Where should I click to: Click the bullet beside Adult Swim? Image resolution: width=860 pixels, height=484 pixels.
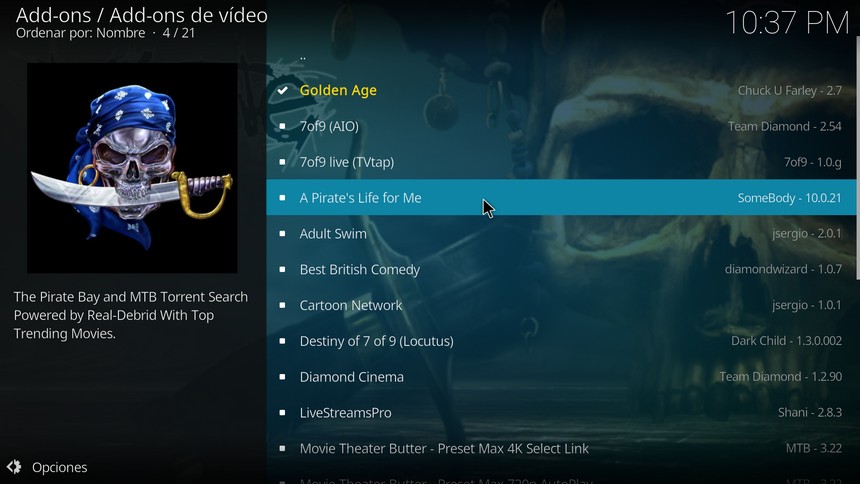[x=282, y=233]
